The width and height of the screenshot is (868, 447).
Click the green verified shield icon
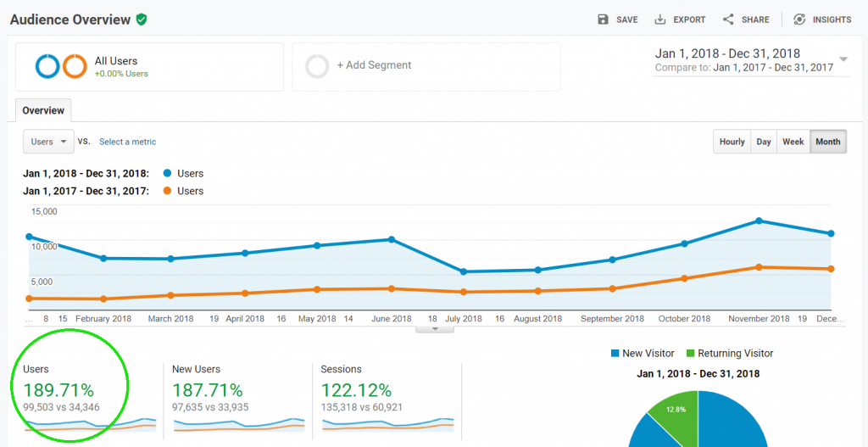click(142, 19)
